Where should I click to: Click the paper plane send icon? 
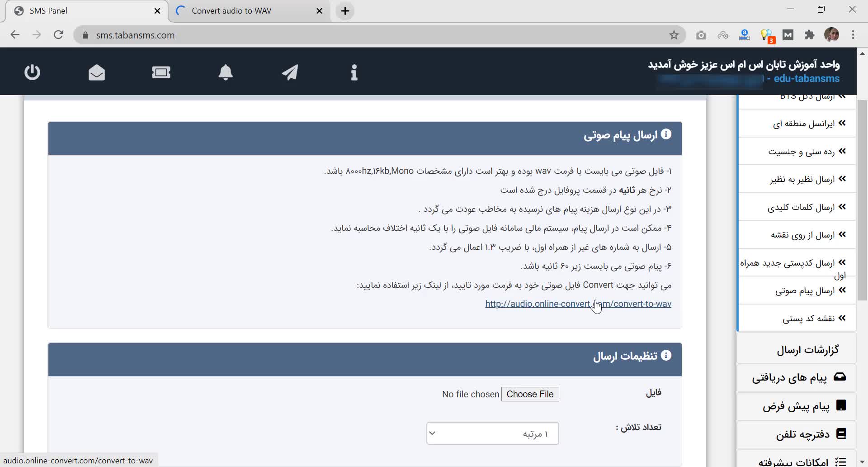(290, 72)
